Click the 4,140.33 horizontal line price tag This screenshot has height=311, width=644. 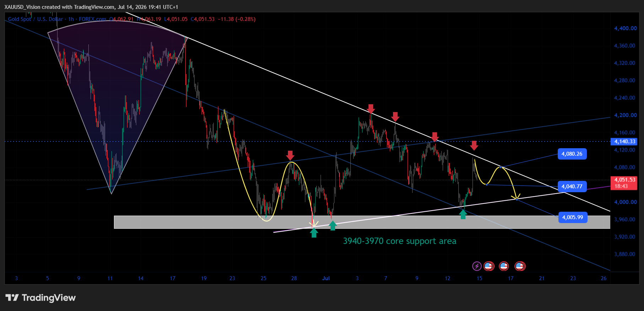click(624, 141)
